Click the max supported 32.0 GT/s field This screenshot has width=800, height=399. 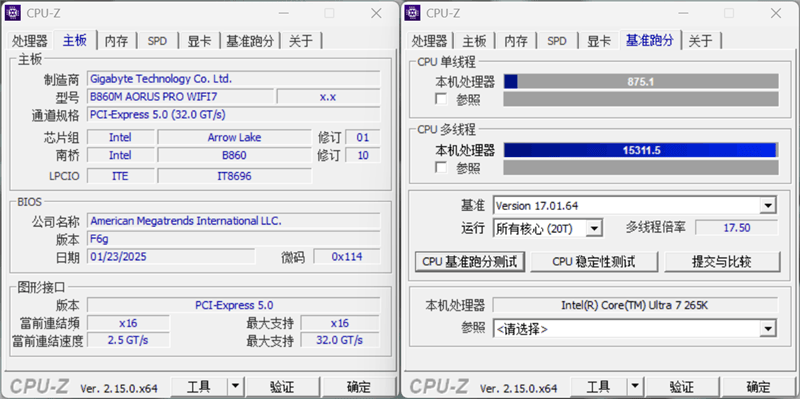340,340
